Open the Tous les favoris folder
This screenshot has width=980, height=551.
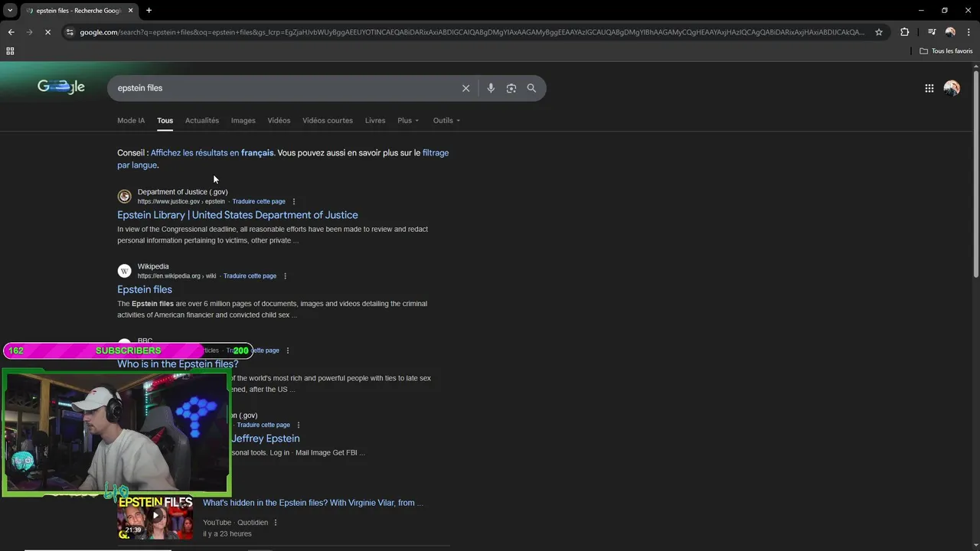pyautogui.click(x=946, y=51)
